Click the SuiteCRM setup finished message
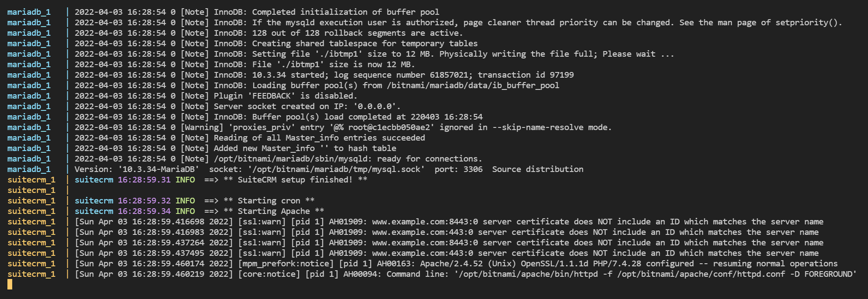This screenshot has width=868, height=299. click(295, 180)
